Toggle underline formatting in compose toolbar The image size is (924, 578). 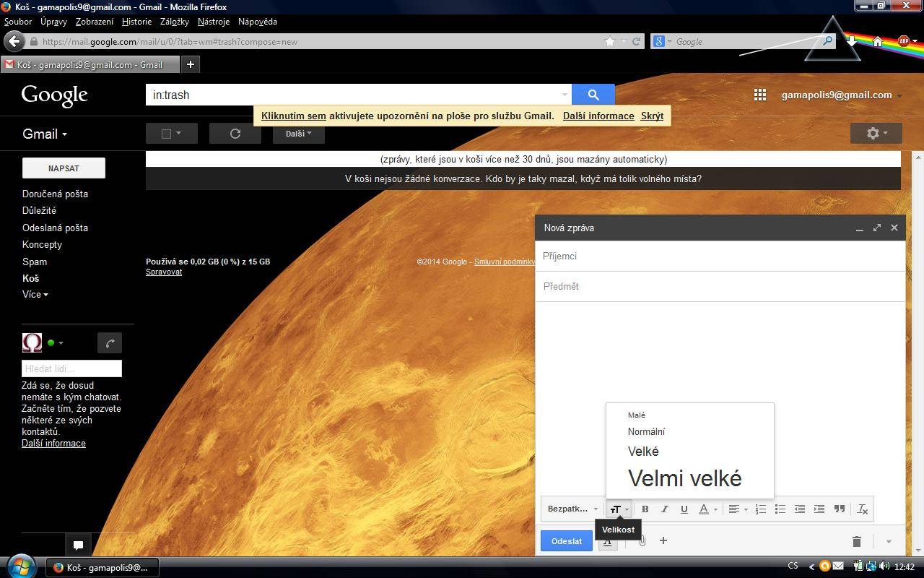click(x=684, y=509)
